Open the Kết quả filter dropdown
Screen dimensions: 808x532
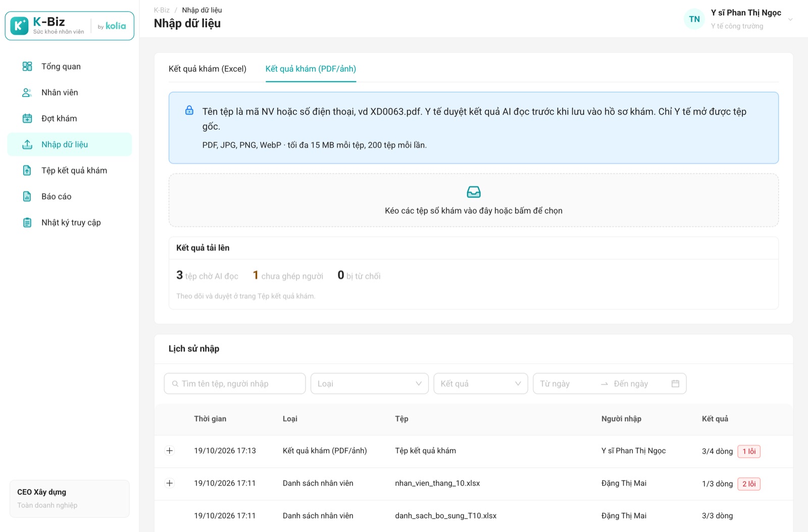(481, 384)
